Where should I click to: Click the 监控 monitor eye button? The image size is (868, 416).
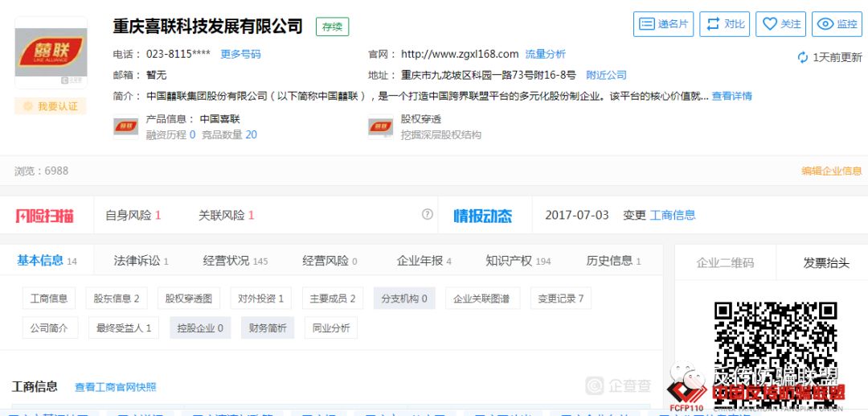837,24
